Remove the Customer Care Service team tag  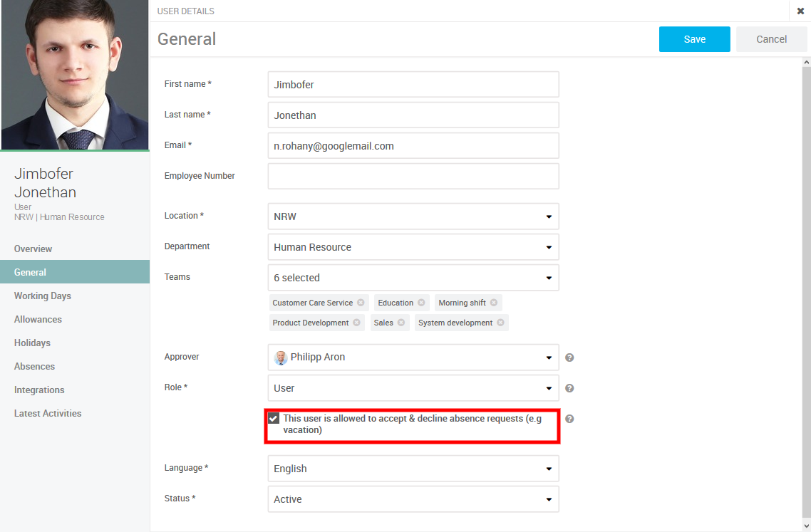click(x=361, y=303)
